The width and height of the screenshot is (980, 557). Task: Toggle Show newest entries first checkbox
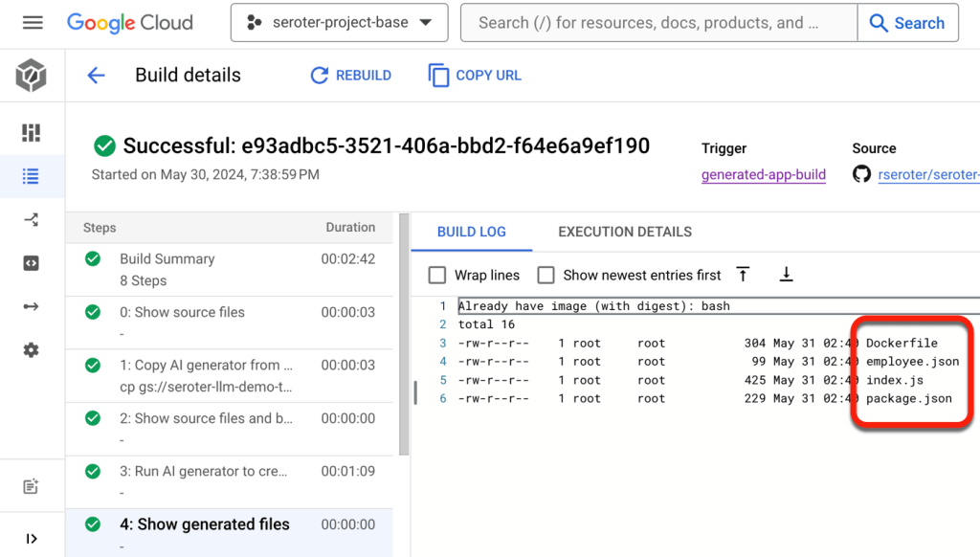click(x=546, y=276)
